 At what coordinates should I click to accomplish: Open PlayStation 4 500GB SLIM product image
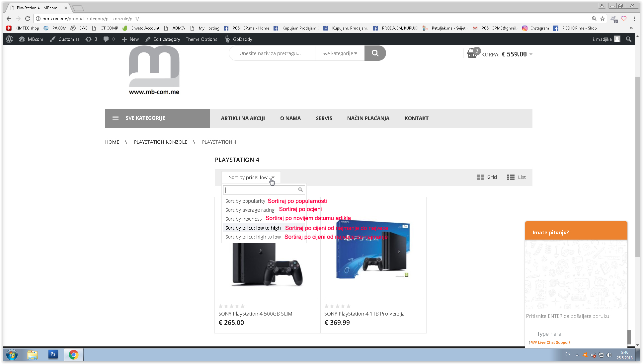pyautogui.click(x=267, y=264)
